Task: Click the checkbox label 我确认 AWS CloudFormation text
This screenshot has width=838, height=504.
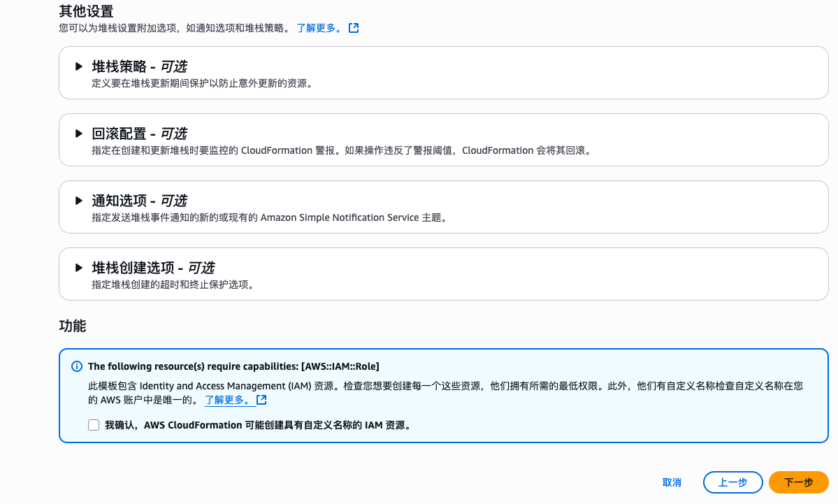Action: pos(259,425)
